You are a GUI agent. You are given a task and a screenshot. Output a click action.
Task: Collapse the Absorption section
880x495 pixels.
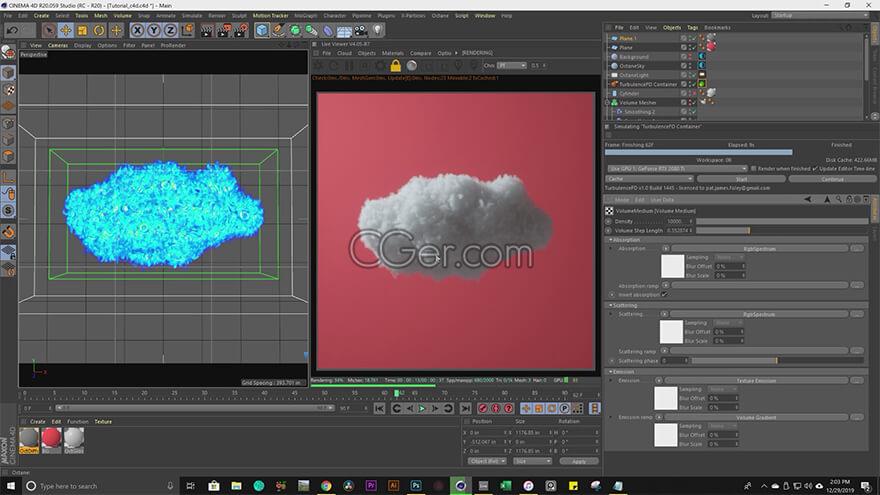[611, 240]
